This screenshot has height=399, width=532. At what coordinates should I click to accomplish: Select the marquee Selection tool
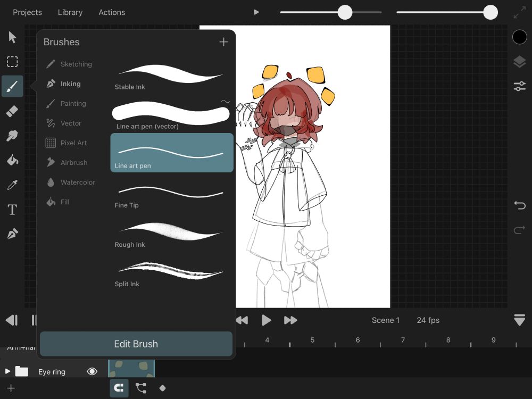pyautogui.click(x=12, y=62)
